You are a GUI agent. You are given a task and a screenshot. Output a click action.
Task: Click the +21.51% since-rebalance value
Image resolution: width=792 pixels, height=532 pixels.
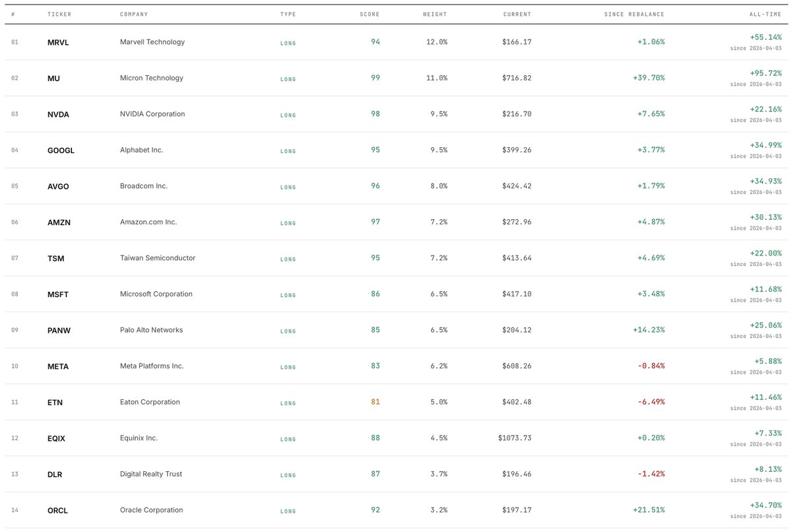click(x=649, y=510)
